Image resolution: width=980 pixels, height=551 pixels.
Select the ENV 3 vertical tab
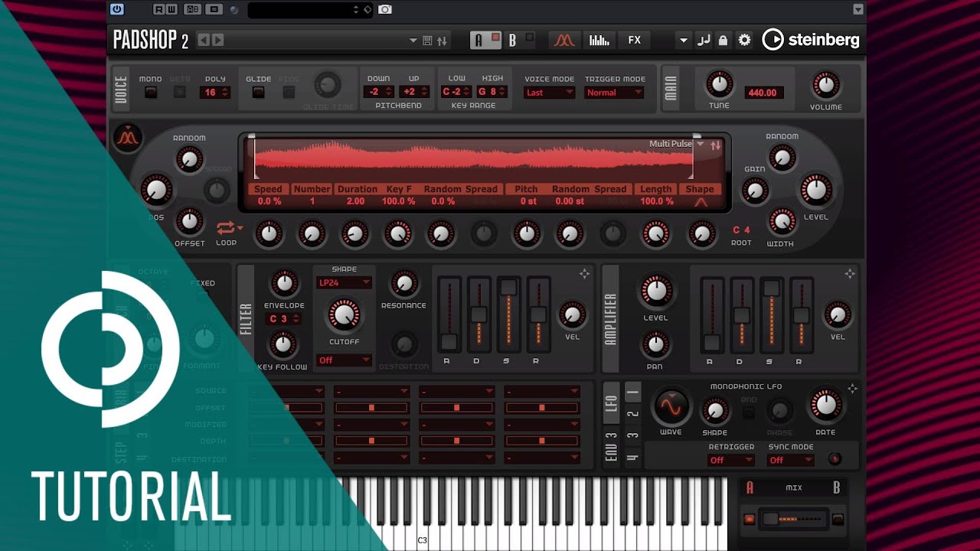click(612, 446)
